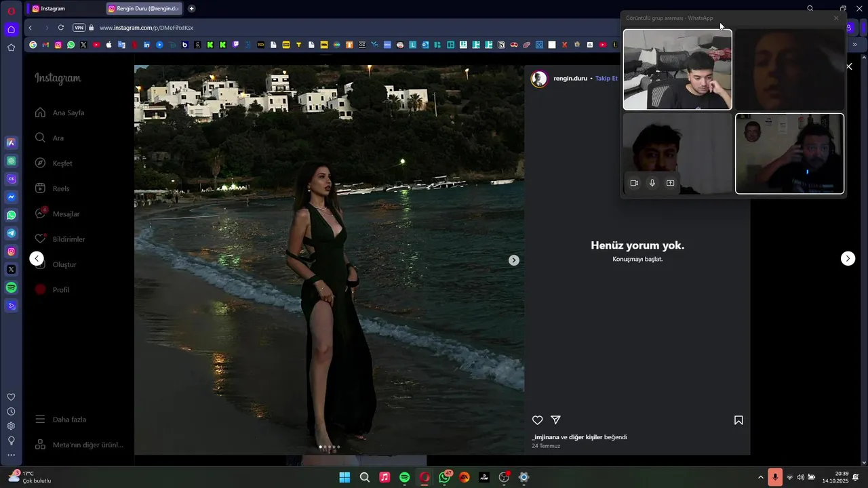The image size is (868, 488).
Task: Open rengin.duru username link
Action: 570,79
